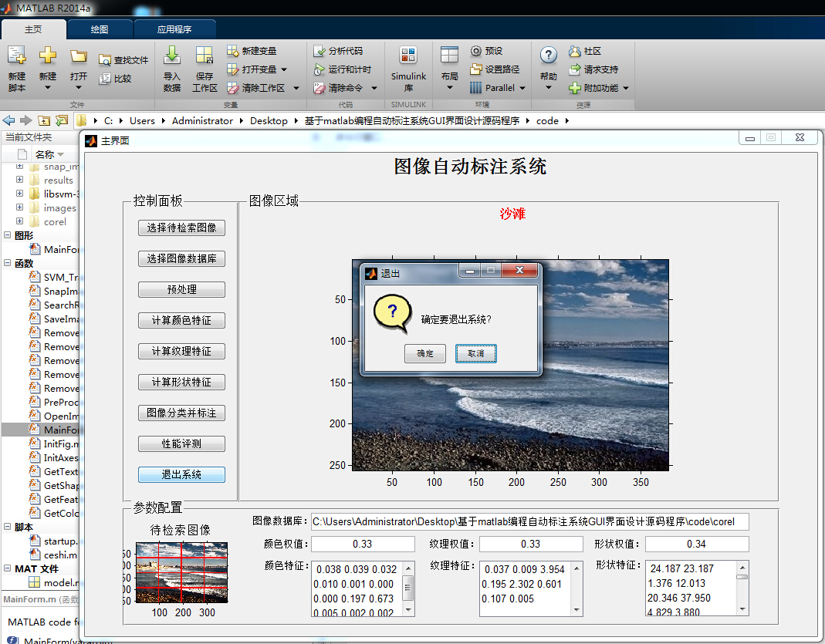This screenshot has width=825, height=644.
Task: Click the 保存工作区 (Save Workspace) icon
Action: [x=205, y=56]
